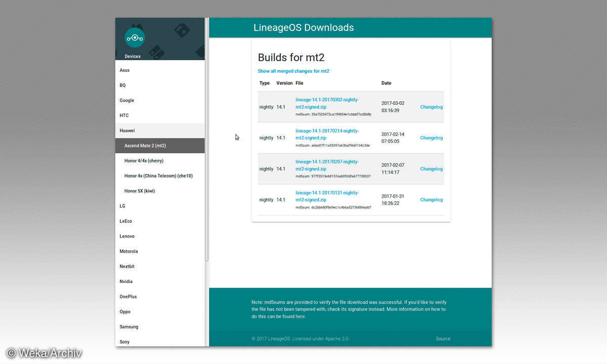
Task: Click the 'File' column header
Action: [x=299, y=83]
